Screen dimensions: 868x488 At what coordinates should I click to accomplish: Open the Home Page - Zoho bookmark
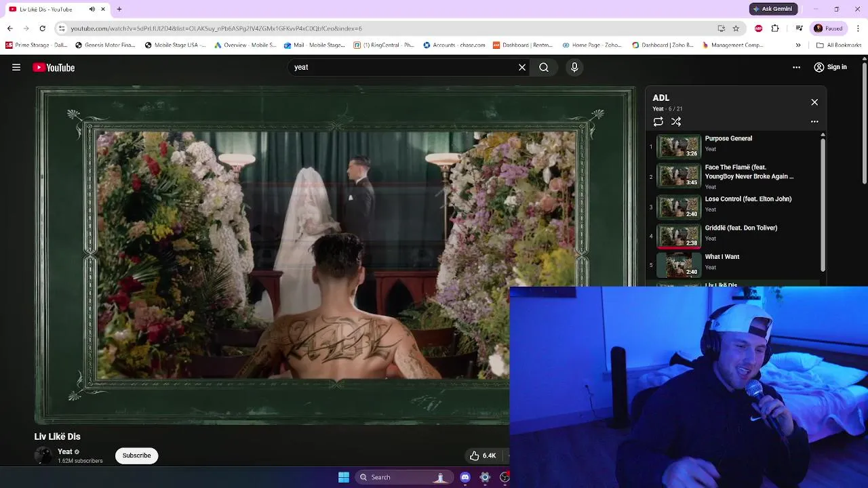pos(592,45)
